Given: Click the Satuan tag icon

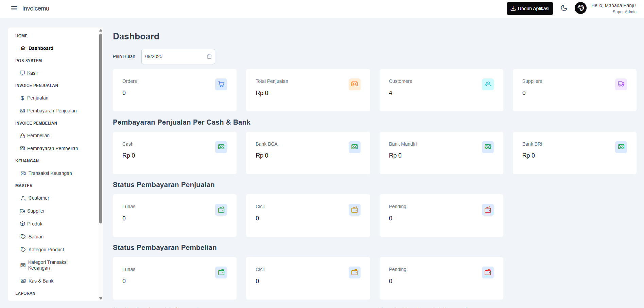Looking at the screenshot, I should (x=23, y=236).
